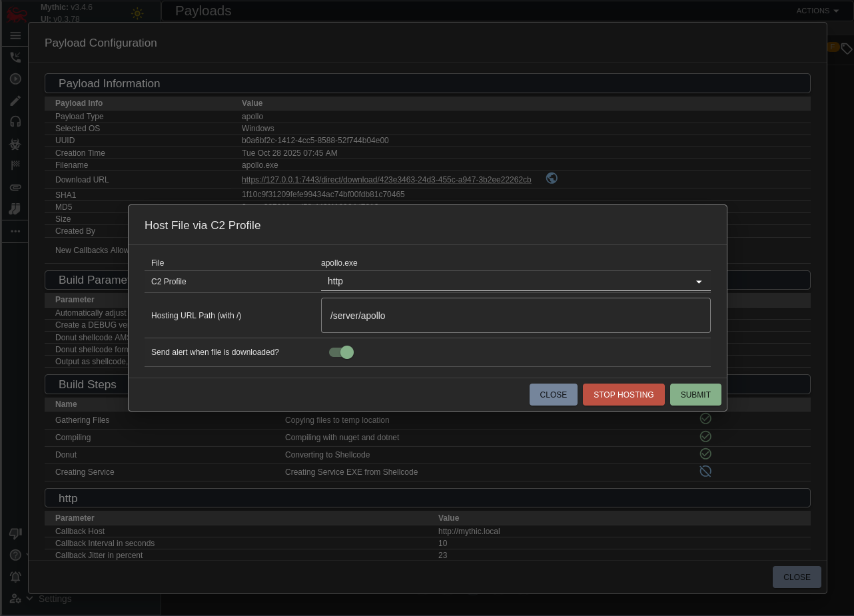854x616 pixels.
Task: Expand the Settings chevron in sidebar
Action: click(29, 599)
